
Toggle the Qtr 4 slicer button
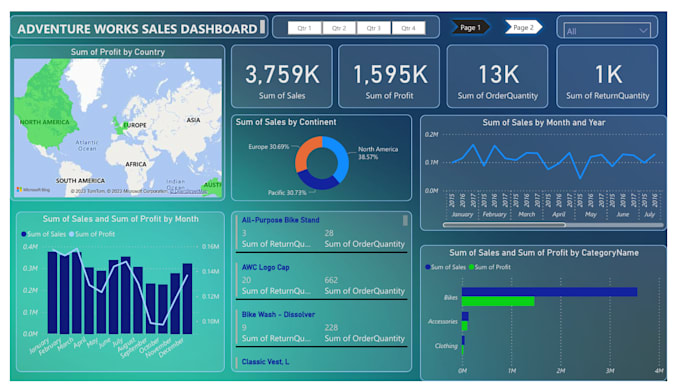pos(408,28)
